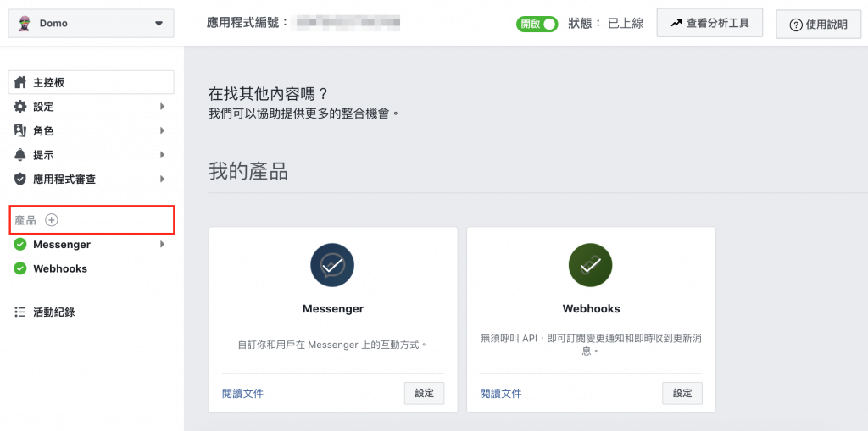868x431 pixels.
Task: Click 設定 button on Webhooks card
Action: 682,393
